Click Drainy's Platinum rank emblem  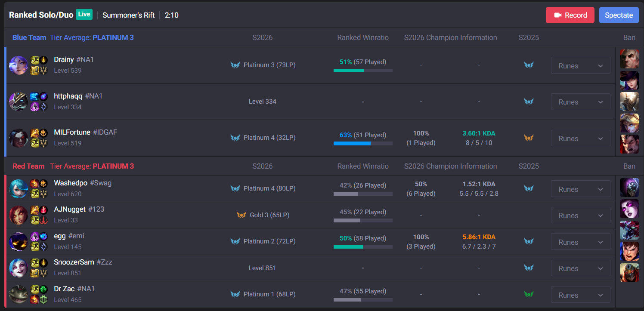click(x=235, y=65)
